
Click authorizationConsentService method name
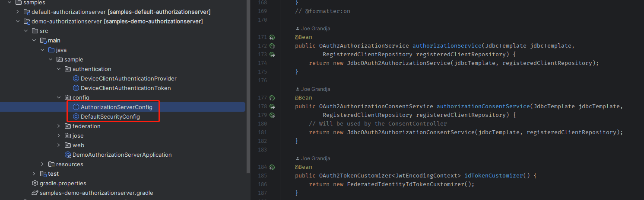coord(483,106)
